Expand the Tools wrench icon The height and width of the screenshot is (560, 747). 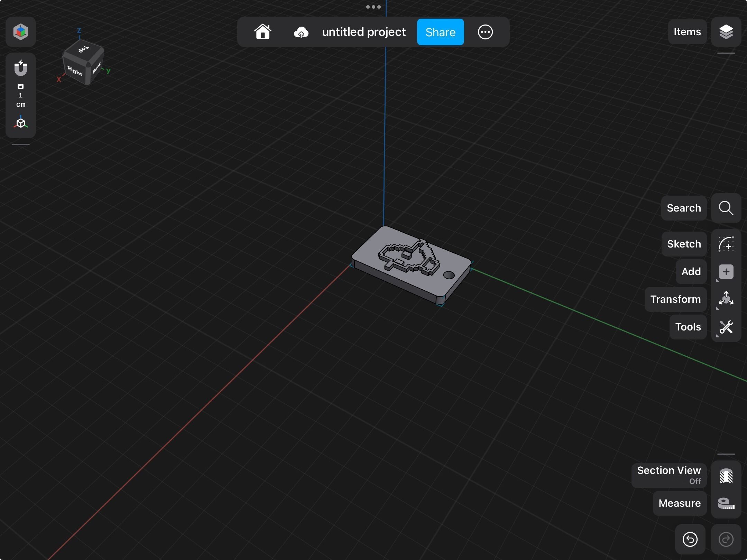click(x=726, y=327)
